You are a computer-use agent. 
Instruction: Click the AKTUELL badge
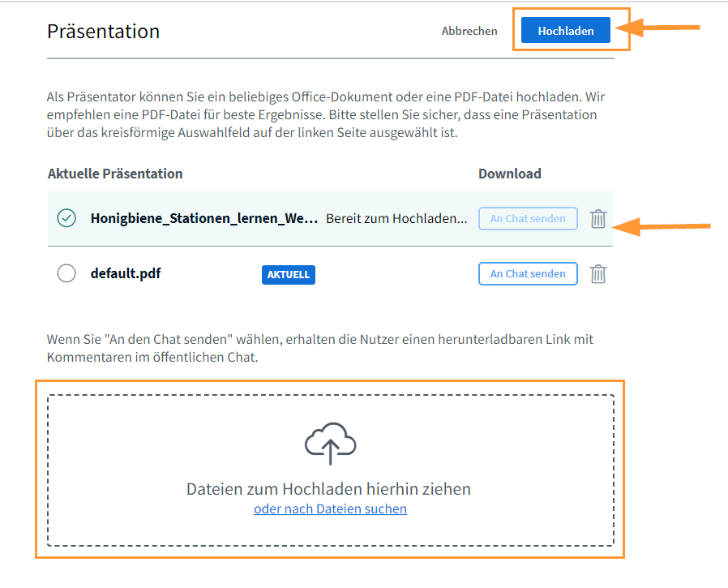pyautogui.click(x=289, y=275)
